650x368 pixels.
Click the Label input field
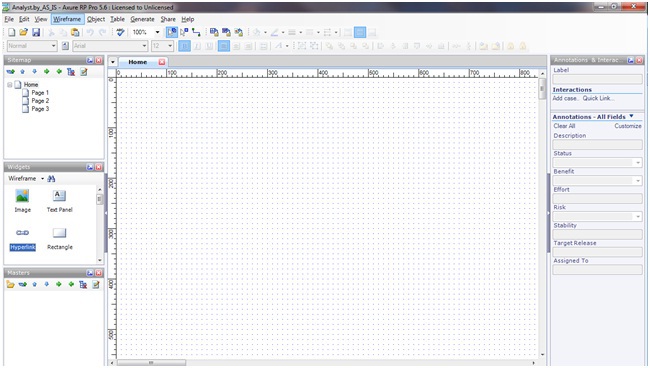[597, 79]
